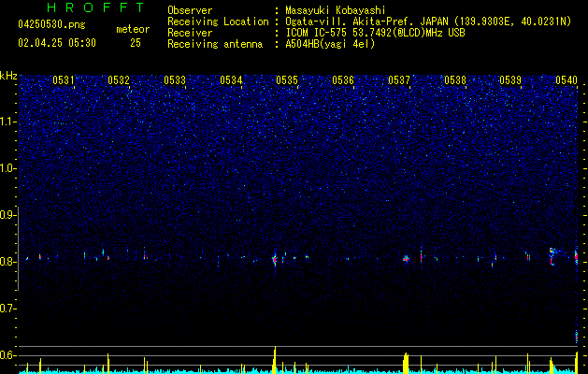The height and width of the screenshot is (374, 588).
Task: Click the 1.0 kHz axis label
Action: point(8,168)
